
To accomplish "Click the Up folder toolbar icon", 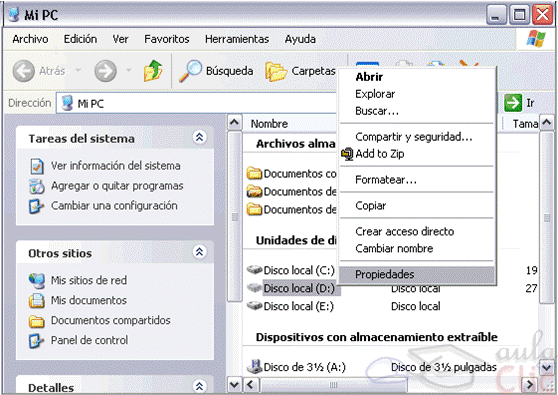I will 153,71.
